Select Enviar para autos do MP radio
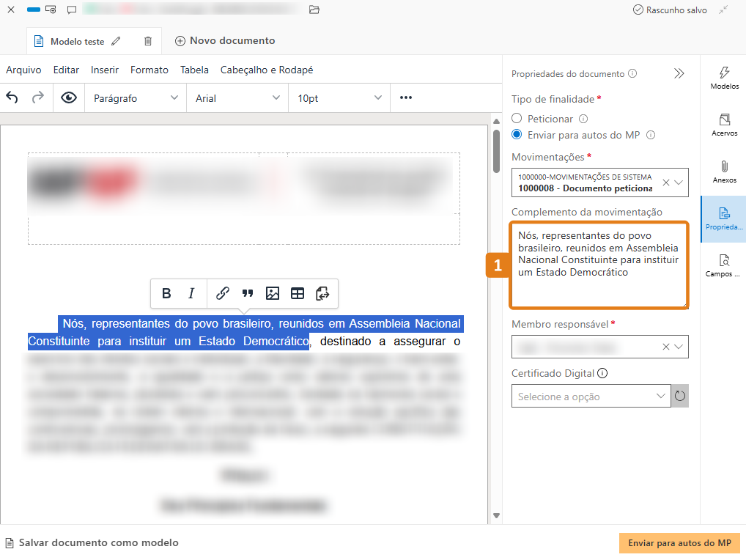746x560 pixels. pyautogui.click(x=517, y=134)
